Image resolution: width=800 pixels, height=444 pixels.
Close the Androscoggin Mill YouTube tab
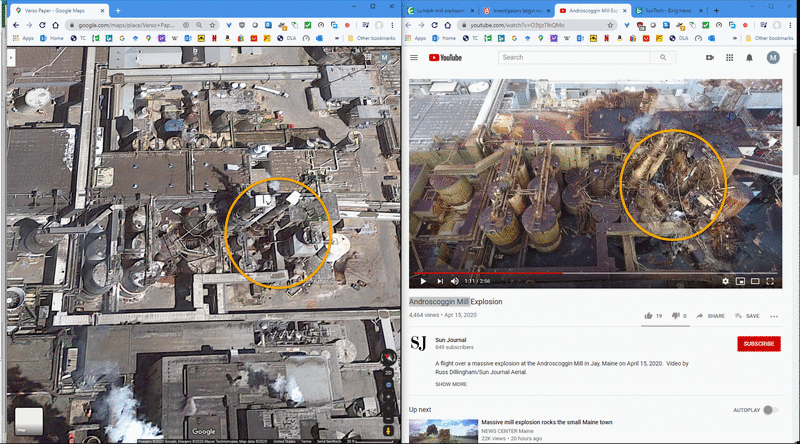click(624, 10)
